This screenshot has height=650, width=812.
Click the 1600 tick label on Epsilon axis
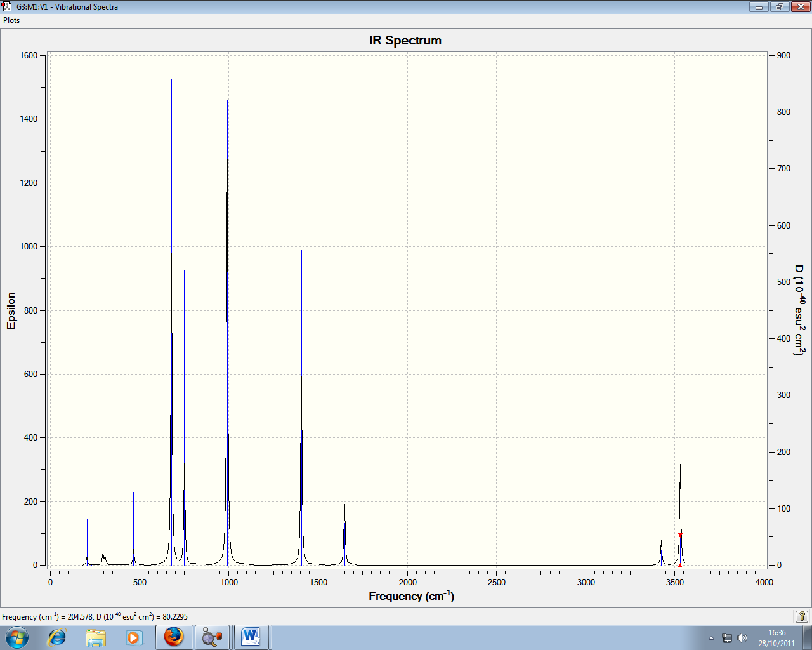pyautogui.click(x=29, y=55)
